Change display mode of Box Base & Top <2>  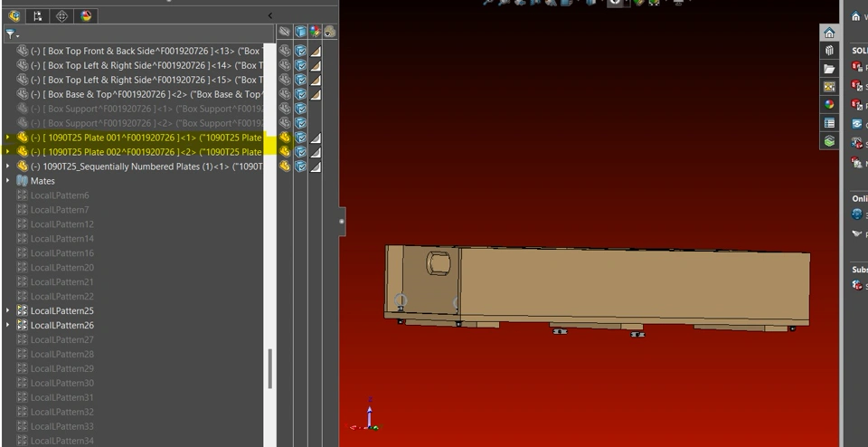point(300,94)
